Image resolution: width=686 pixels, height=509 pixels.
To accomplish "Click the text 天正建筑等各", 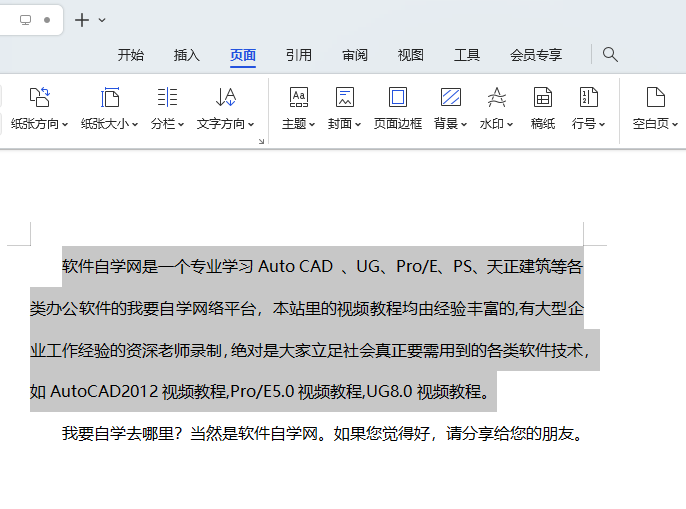I will coord(535,267).
